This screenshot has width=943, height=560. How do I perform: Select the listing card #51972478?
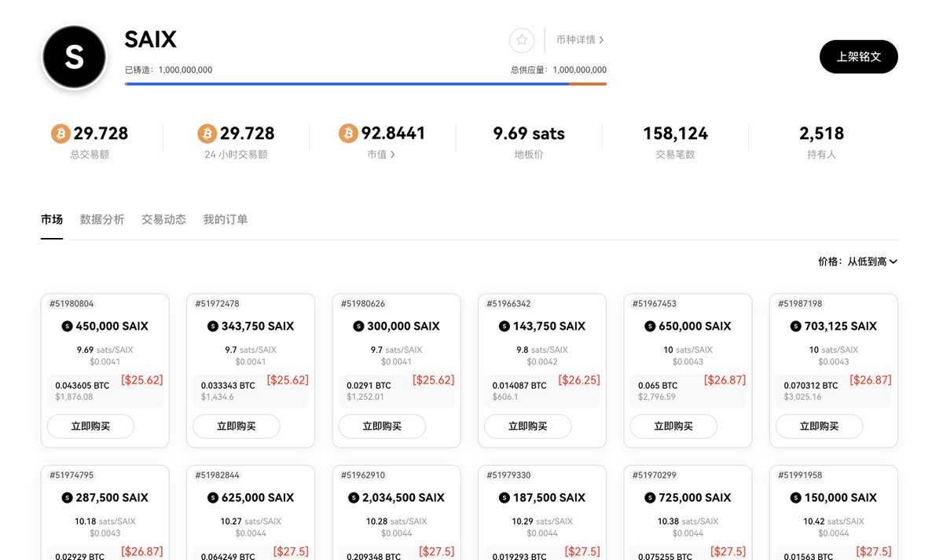(x=250, y=369)
